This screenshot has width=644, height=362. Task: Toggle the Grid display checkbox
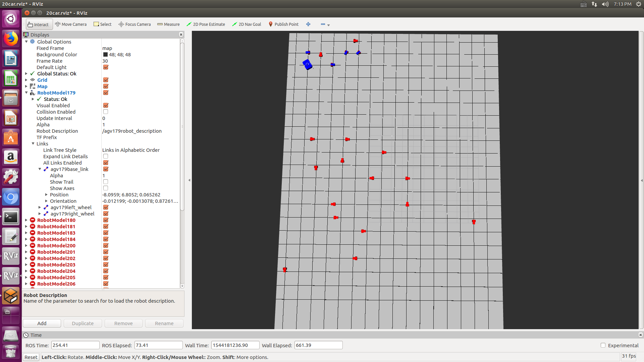point(106,80)
